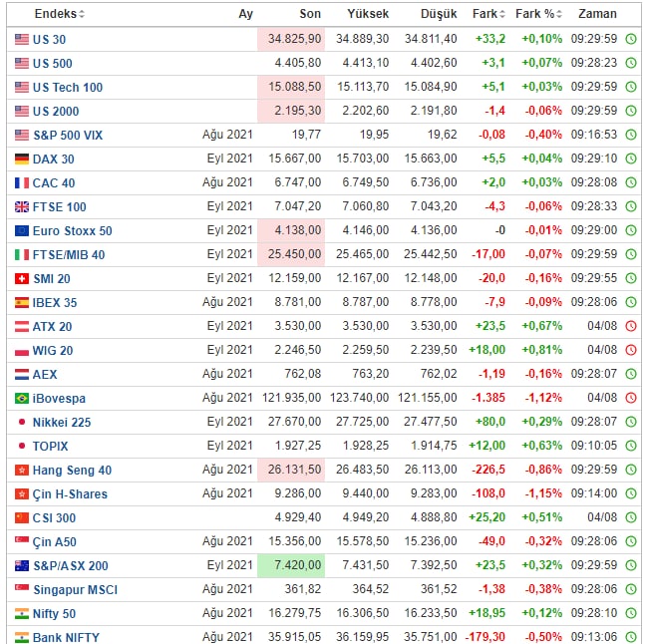The height and width of the screenshot is (644, 646).
Task: Click the Son column header
Action: (310, 14)
